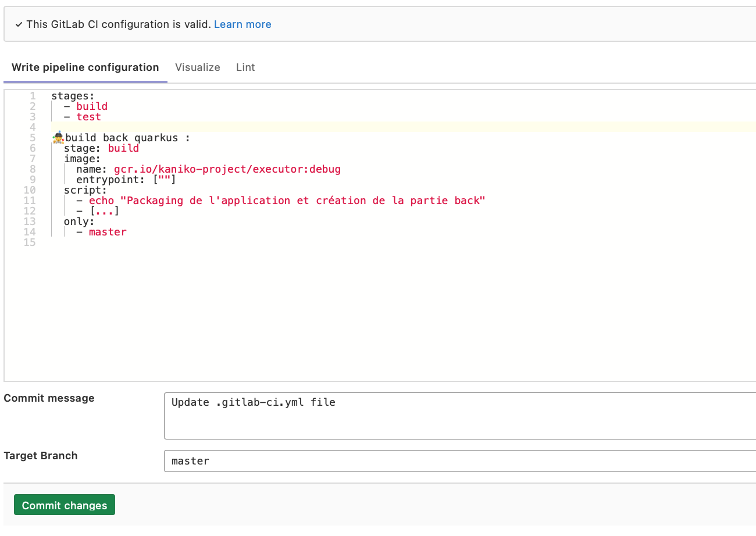The image size is (756, 536).
Task: Click the kaniko executor image name value
Action: 227,169
